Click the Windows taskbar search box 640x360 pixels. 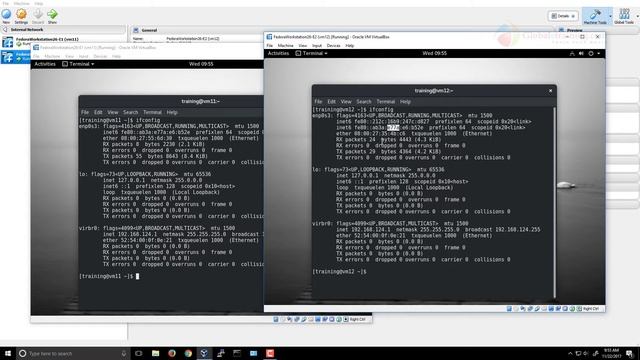click(x=73, y=353)
